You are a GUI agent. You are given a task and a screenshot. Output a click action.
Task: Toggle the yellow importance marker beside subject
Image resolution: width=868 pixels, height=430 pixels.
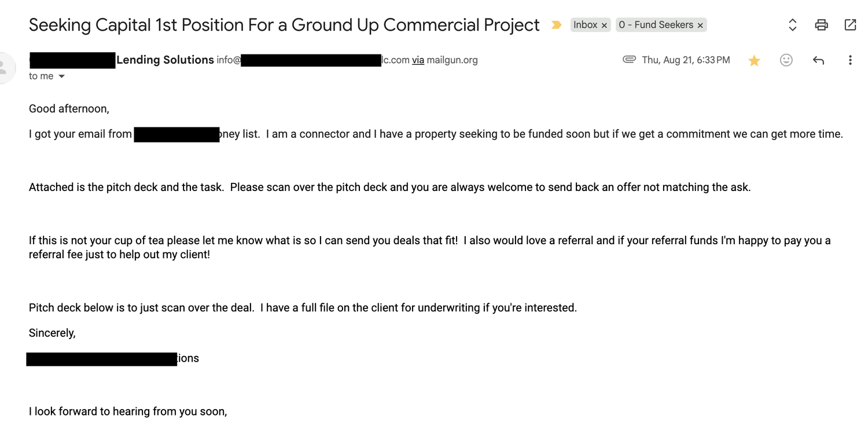(x=557, y=25)
